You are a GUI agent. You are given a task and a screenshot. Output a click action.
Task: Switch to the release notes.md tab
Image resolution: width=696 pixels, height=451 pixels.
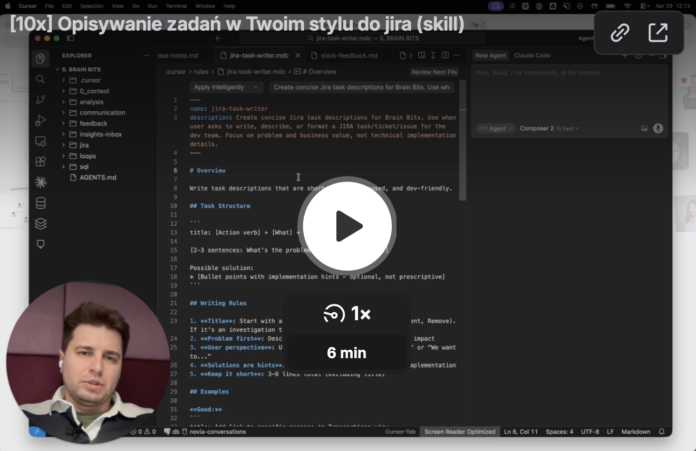[x=180, y=55]
